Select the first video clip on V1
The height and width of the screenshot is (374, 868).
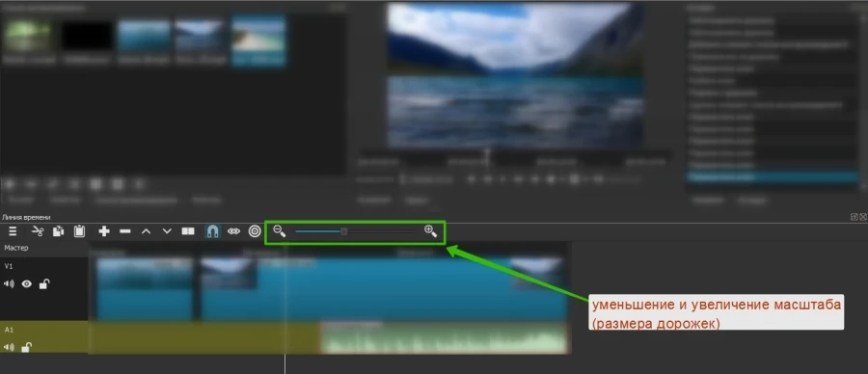pos(145,289)
